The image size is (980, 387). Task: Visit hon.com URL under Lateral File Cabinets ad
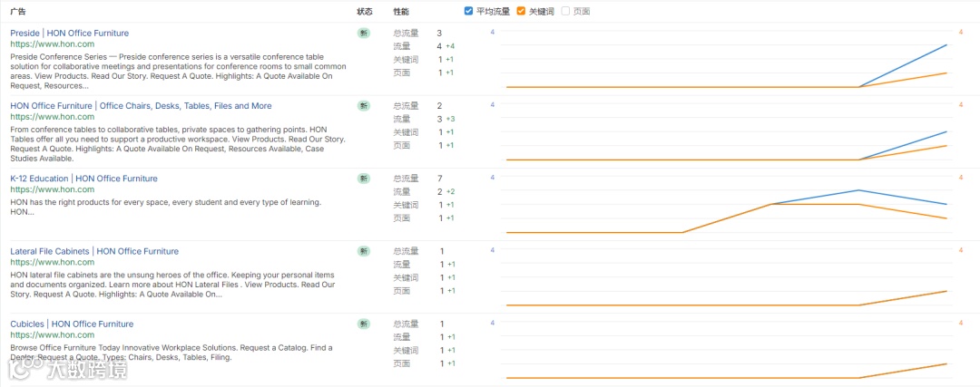(x=53, y=262)
